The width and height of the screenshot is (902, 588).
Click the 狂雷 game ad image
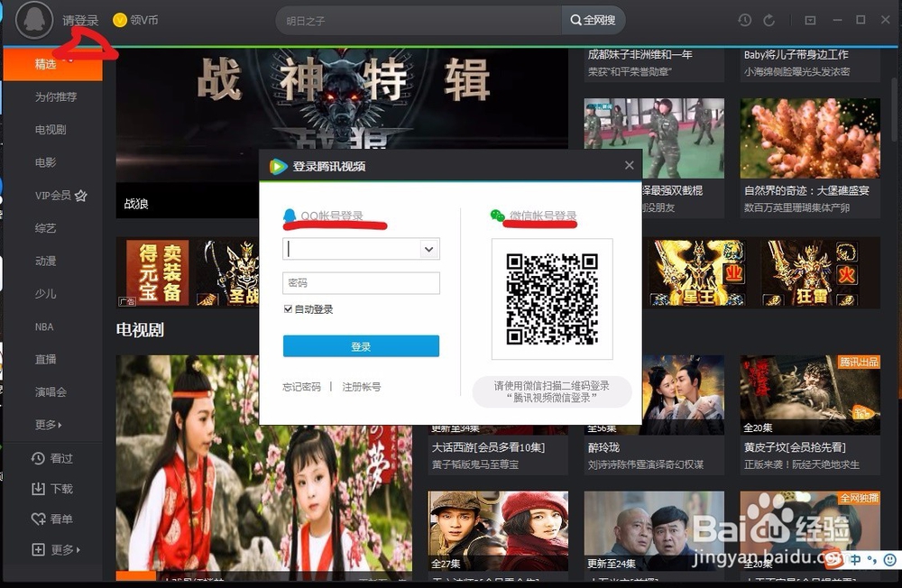[x=812, y=272]
